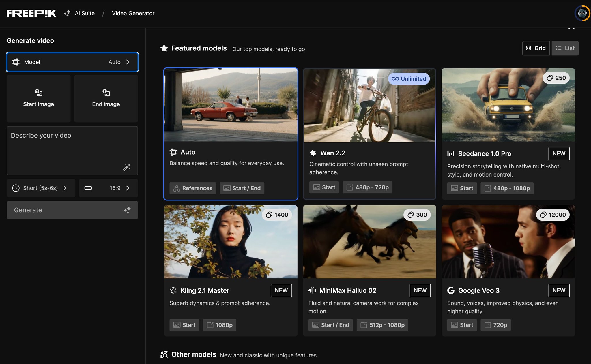Click NEW badge on Seedance 1.0 Pro

click(559, 153)
